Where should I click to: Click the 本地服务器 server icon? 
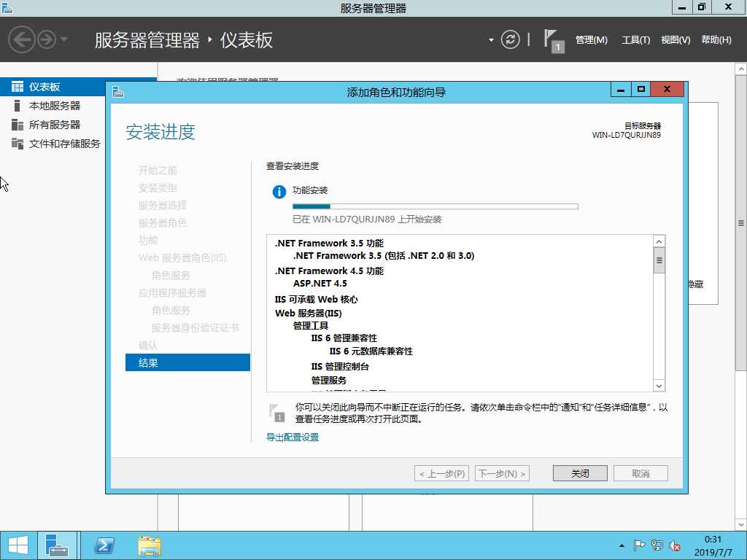(18, 106)
